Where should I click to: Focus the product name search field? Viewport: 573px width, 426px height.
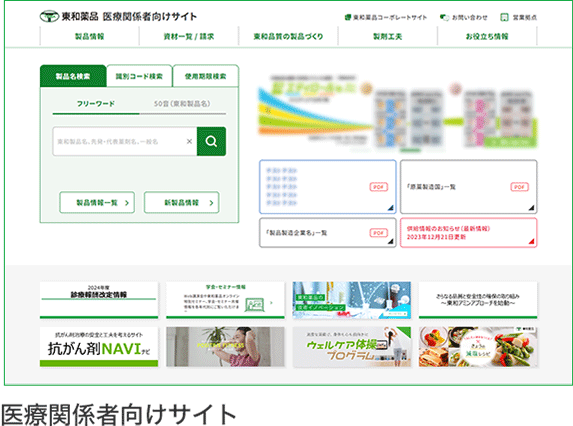[119, 141]
